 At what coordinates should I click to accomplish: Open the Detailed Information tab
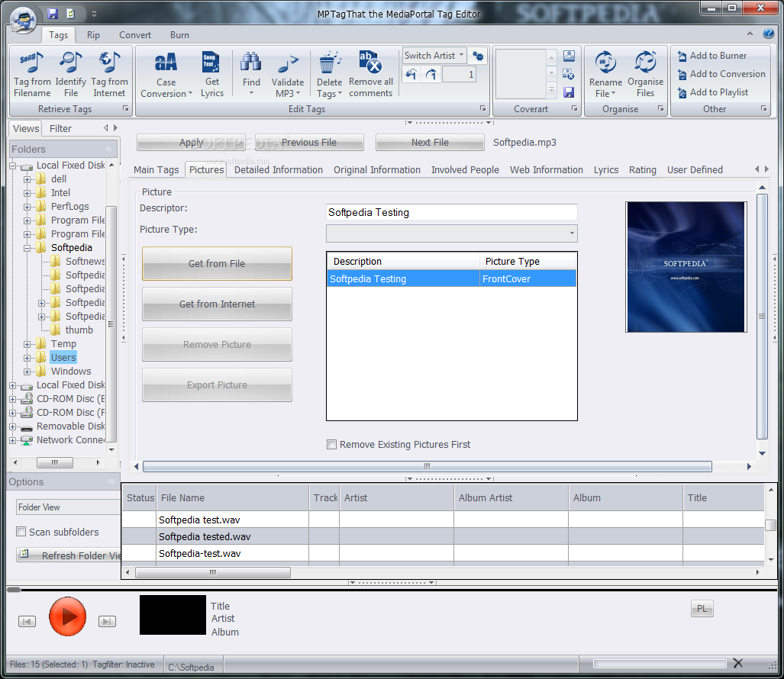tap(279, 170)
